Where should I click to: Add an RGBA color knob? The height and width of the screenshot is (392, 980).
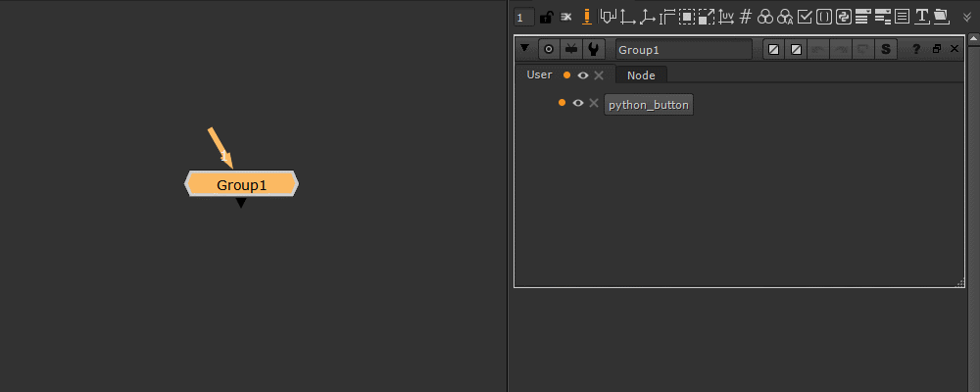click(x=785, y=17)
